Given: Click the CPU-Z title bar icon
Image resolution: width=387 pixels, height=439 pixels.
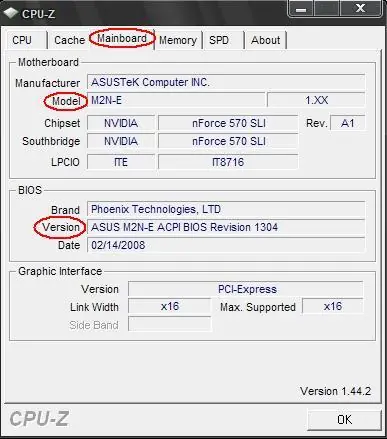Looking at the screenshot, I should pos(11,13).
